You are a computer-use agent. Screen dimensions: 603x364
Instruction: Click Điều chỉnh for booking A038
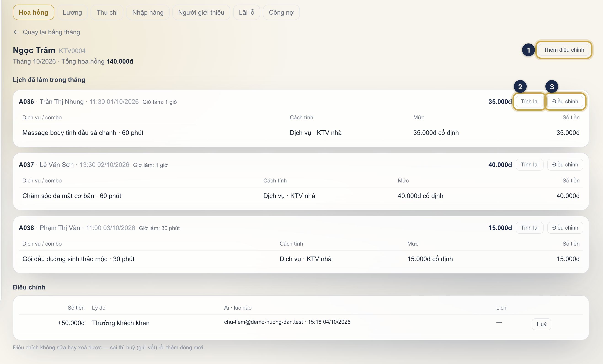coord(565,228)
